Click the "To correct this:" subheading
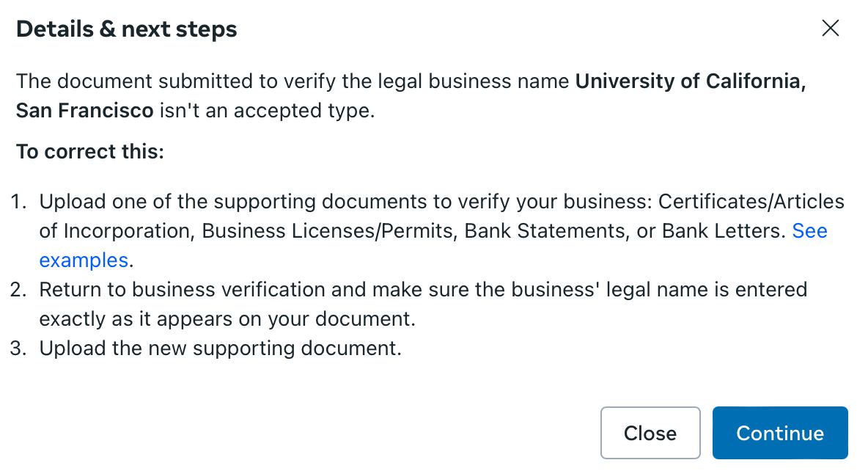 pyautogui.click(x=90, y=152)
